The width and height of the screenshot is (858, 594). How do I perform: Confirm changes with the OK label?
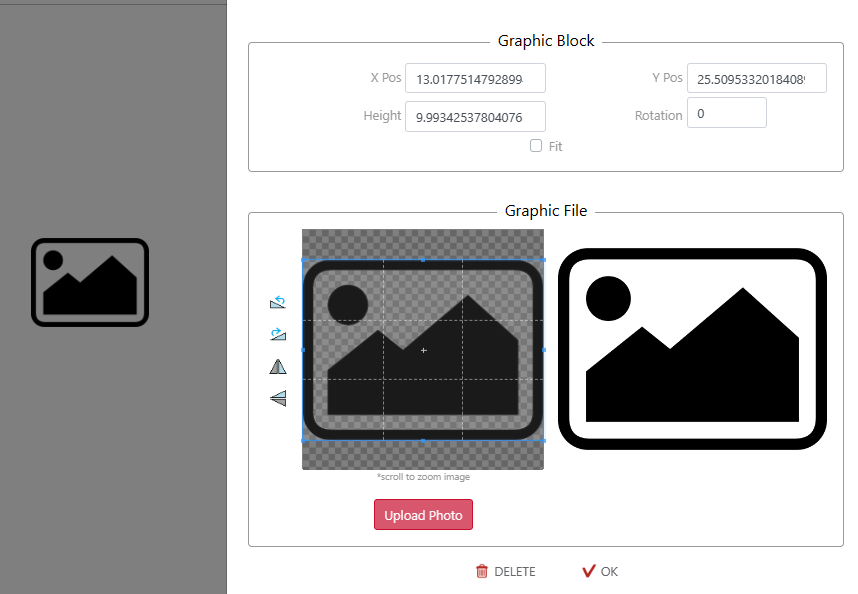pyautogui.click(x=609, y=572)
